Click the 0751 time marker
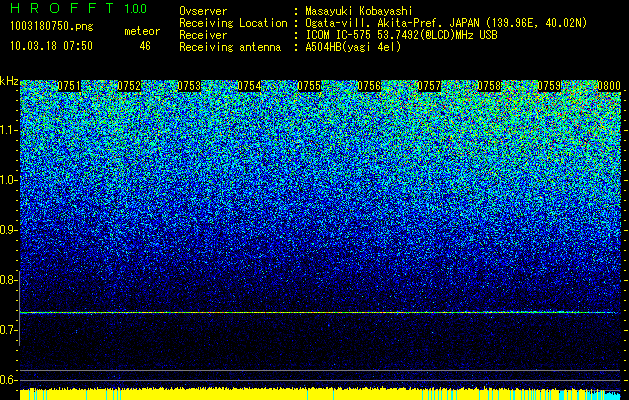 [69, 86]
